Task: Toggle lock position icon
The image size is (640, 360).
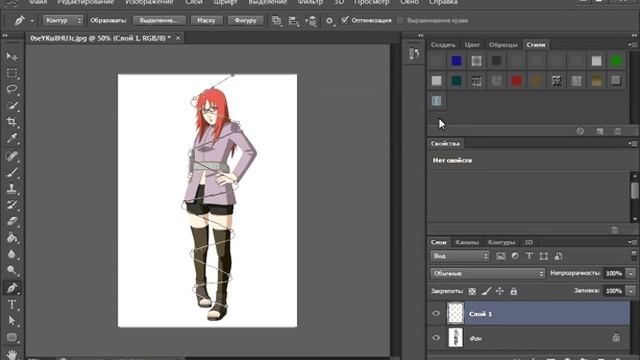Action: click(x=500, y=291)
